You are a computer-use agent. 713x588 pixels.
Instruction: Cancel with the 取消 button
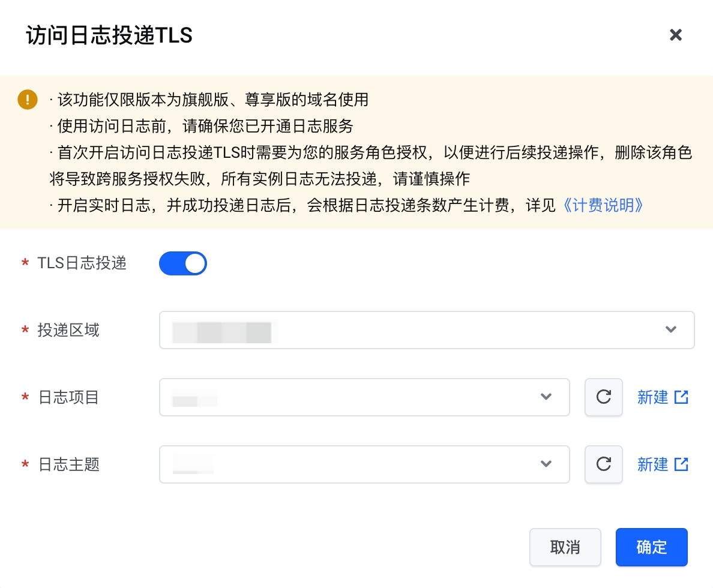tap(565, 547)
